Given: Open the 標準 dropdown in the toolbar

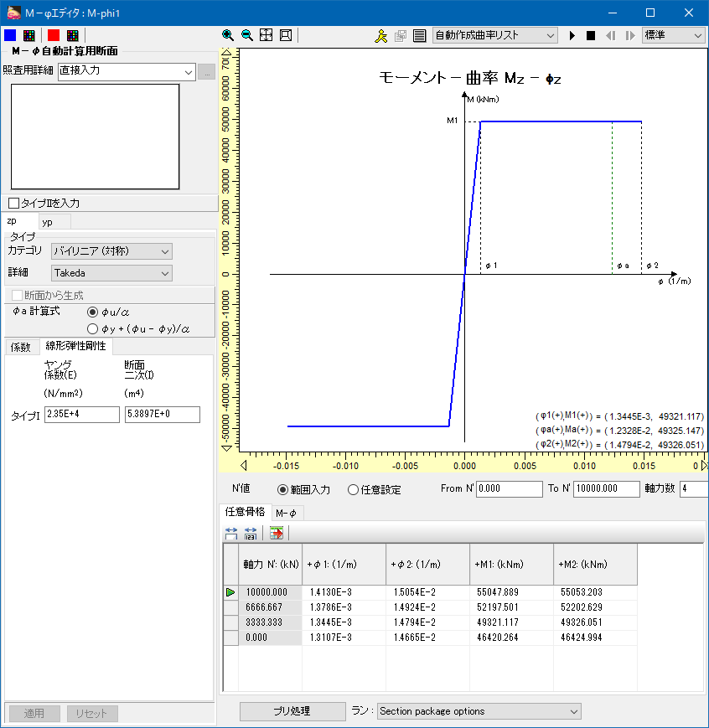Looking at the screenshot, I should click(x=673, y=35).
